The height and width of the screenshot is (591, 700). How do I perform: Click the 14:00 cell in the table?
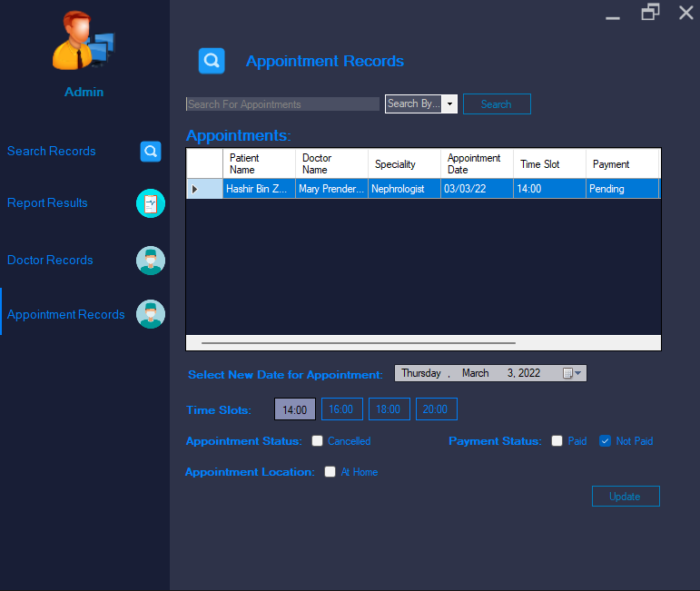coord(550,189)
